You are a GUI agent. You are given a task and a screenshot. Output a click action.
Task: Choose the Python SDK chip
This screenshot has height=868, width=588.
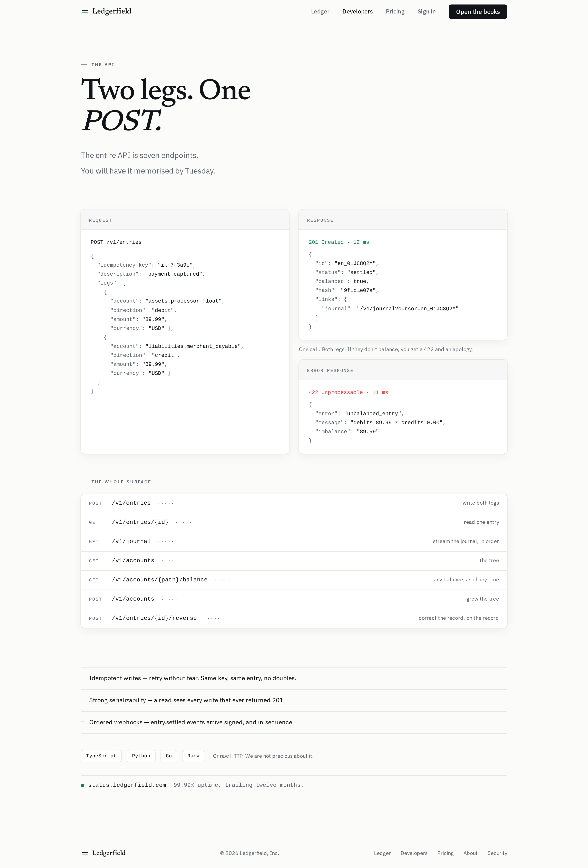click(x=141, y=756)
